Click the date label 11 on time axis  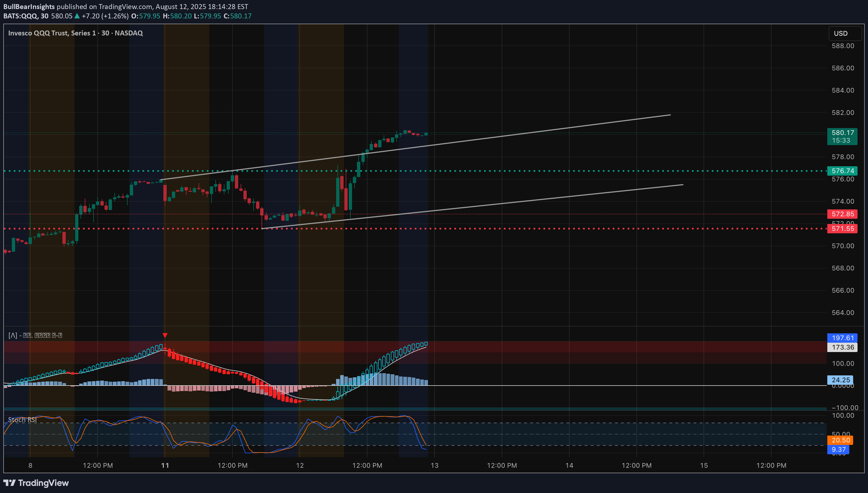point(165,466)
